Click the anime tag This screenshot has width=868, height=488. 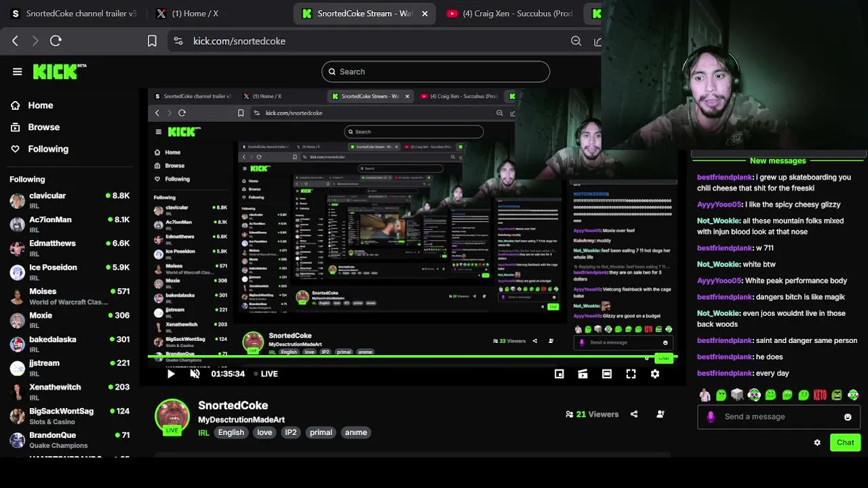[356, 432]
